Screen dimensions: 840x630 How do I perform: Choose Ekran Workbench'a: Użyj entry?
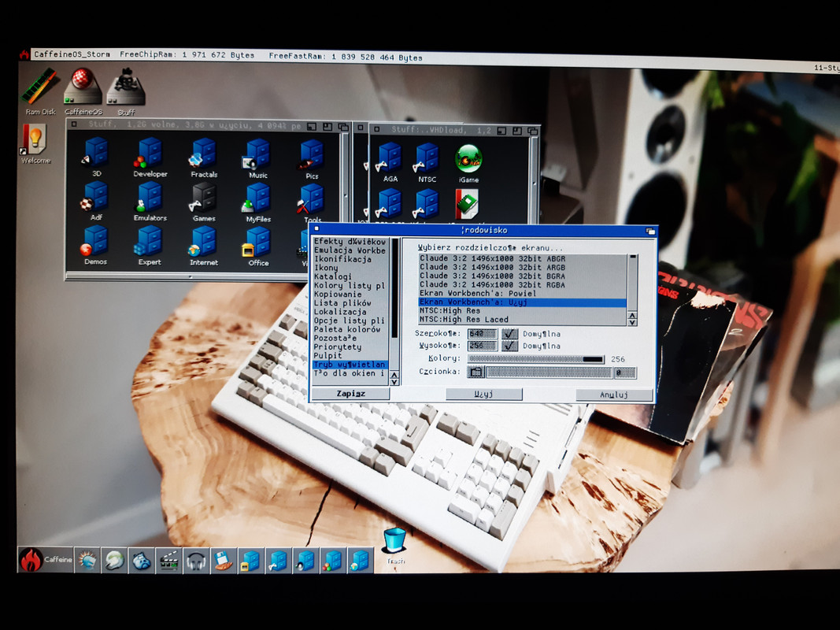coord(522,302)
